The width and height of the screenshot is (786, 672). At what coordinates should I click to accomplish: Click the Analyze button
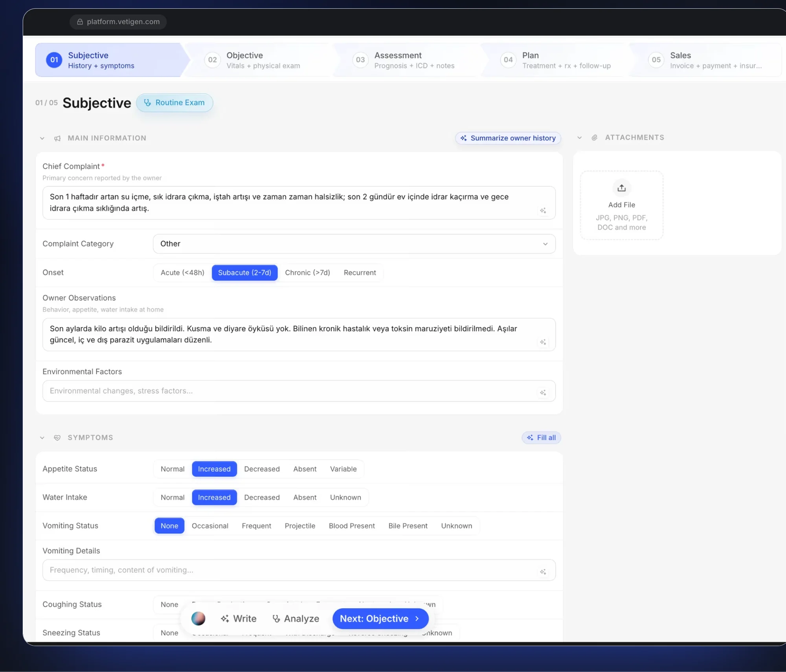pyautogui.click(x=296, y=619)
